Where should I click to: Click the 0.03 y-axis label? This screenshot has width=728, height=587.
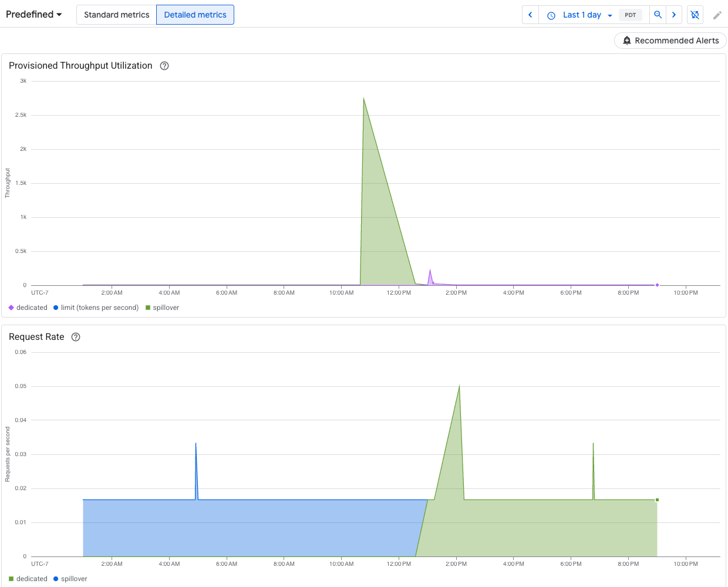coord(21,454)
